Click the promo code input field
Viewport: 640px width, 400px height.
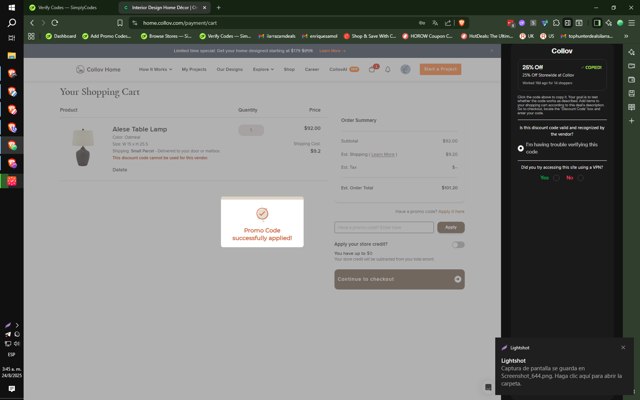384,227
